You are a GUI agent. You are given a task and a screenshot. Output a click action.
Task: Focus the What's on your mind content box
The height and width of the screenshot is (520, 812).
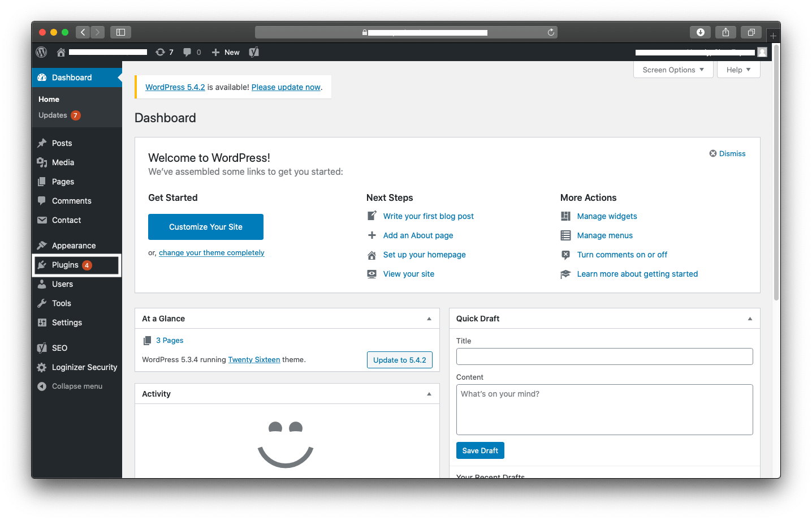point(604,410)
